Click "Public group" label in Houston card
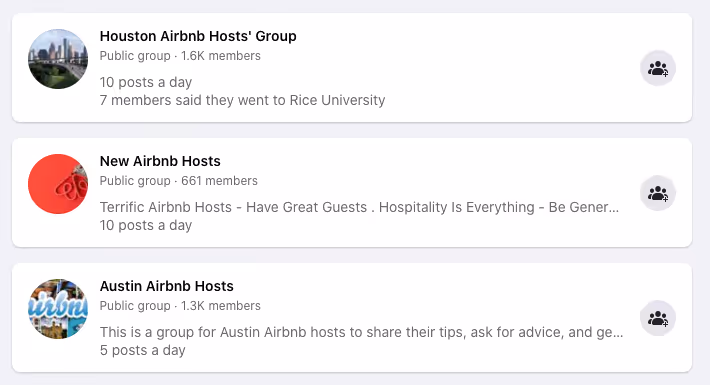This screenshot has height=385, width=710. tap(135, 56)
